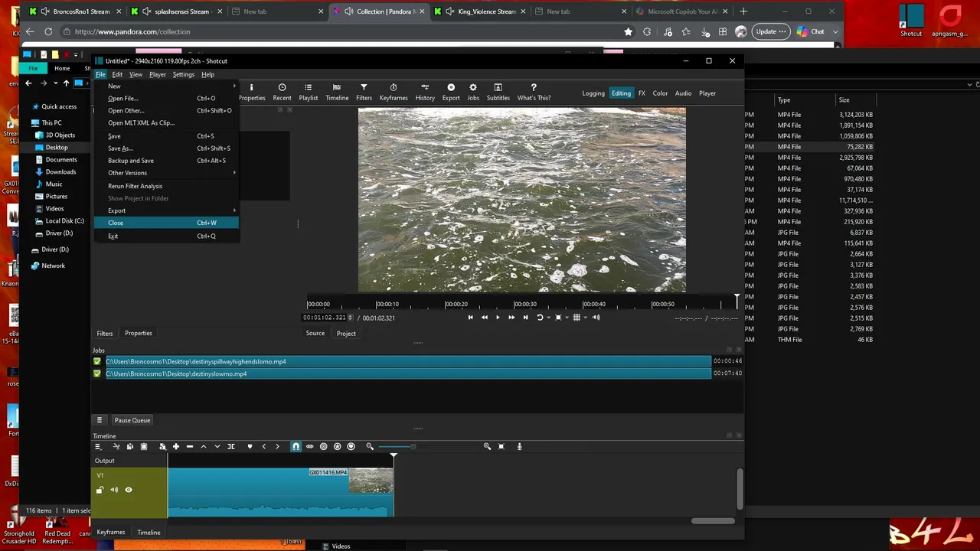Open the timeline hamburger menu
Viewport: 980px width, 551px height.
(x=97, y=446)
